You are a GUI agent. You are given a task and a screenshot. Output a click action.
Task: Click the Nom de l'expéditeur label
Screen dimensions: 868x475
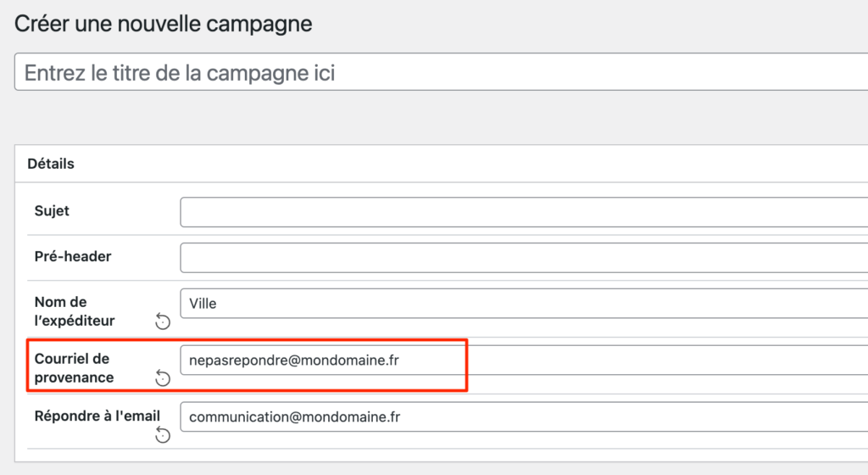tap(75, 311)
